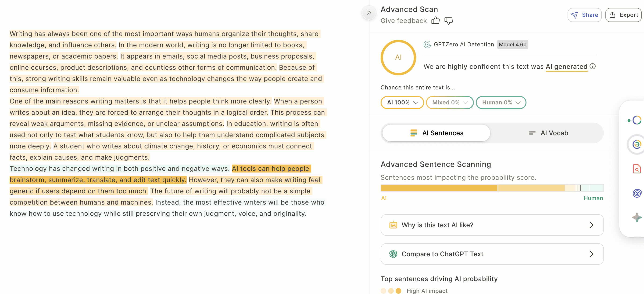Click the Export button
The width and height of the screenshot is (644, 294).
click(623, 15)
